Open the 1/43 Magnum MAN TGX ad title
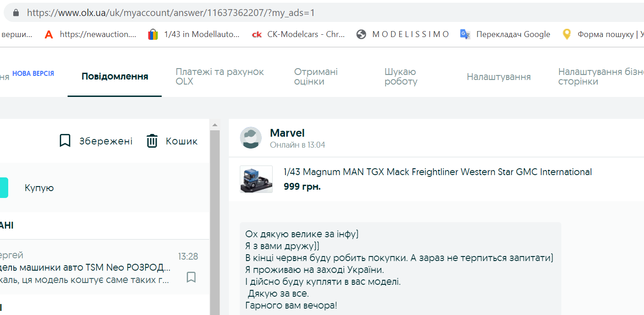This screenshot has height=315, width=644. [438, 172]
